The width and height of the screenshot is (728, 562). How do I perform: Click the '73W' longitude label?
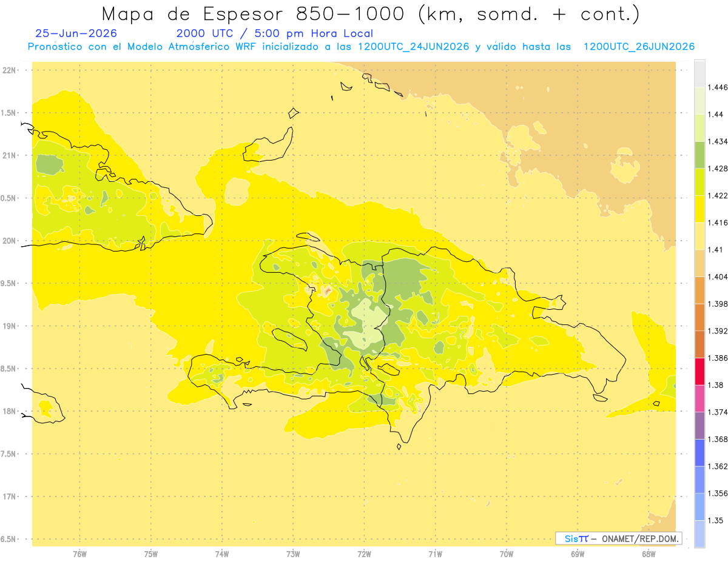tap(293, 554)
